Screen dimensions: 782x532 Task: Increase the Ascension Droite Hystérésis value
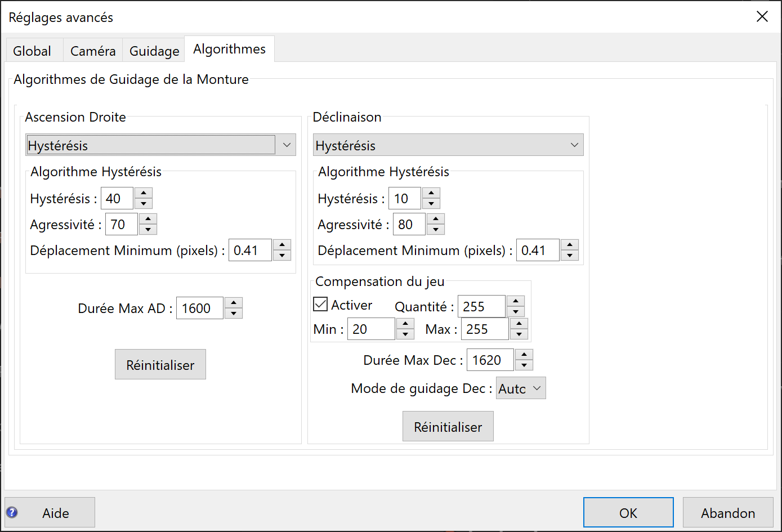144,193
